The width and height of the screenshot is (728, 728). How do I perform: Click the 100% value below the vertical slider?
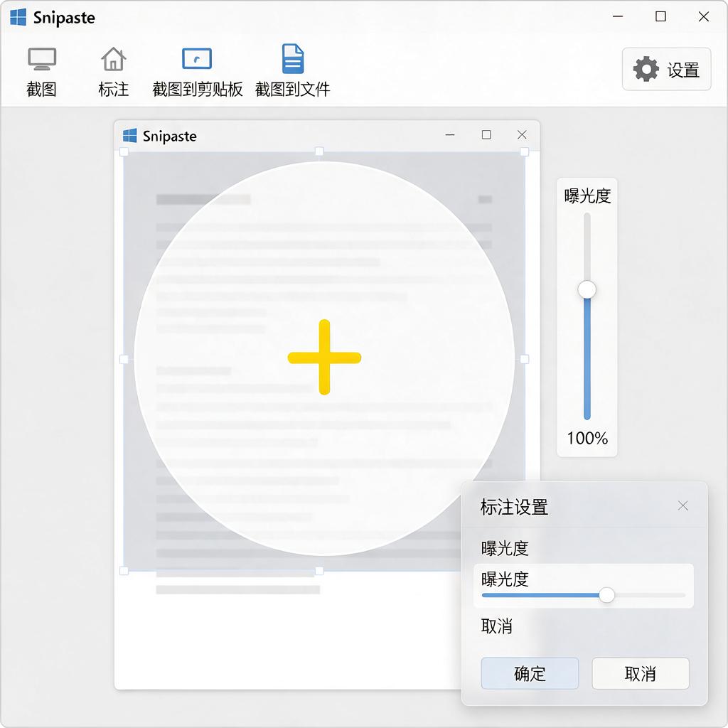[587, 438]
